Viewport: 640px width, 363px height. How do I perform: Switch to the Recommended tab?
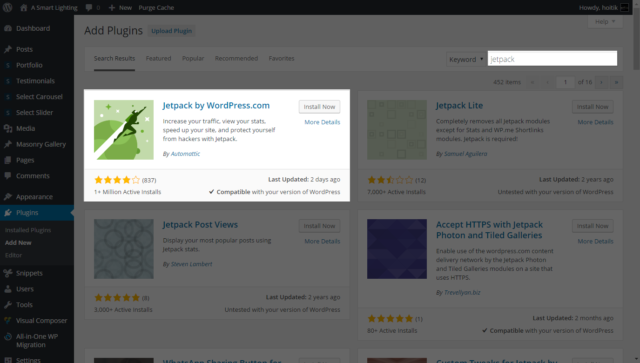236,58
